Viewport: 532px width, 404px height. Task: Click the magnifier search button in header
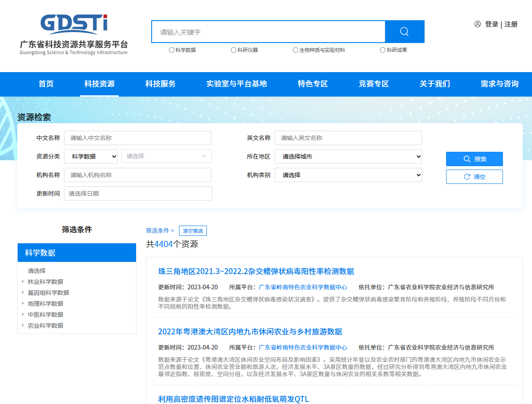pos(404,32)
